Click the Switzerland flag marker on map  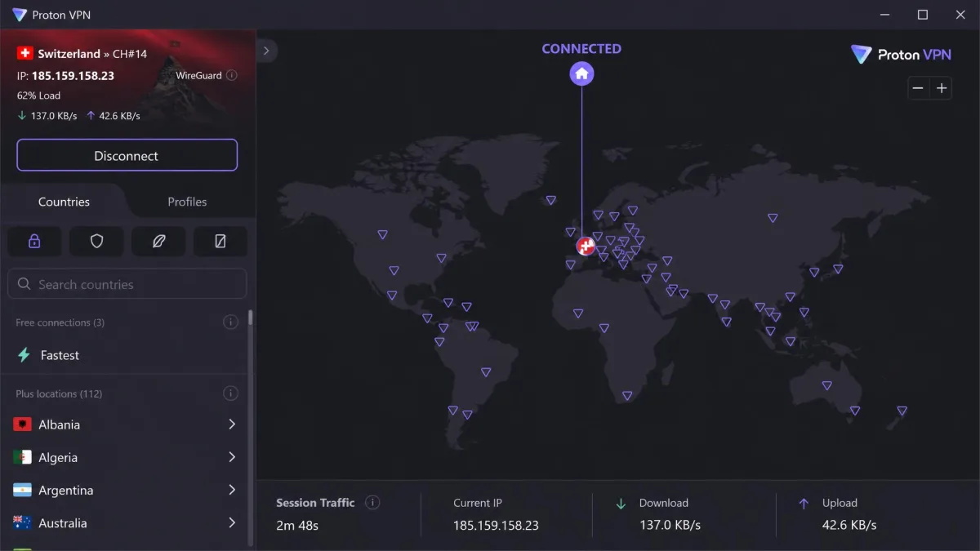(586, 245)
